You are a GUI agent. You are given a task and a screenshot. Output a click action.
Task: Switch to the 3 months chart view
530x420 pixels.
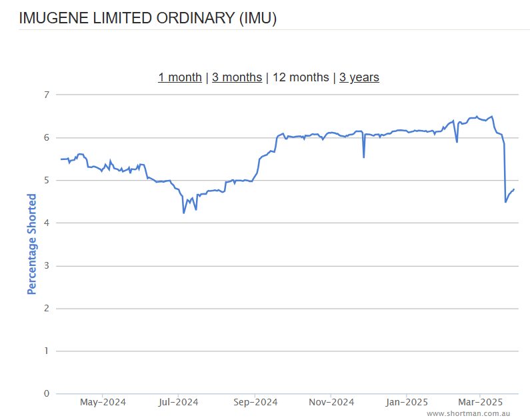(237, 77)
